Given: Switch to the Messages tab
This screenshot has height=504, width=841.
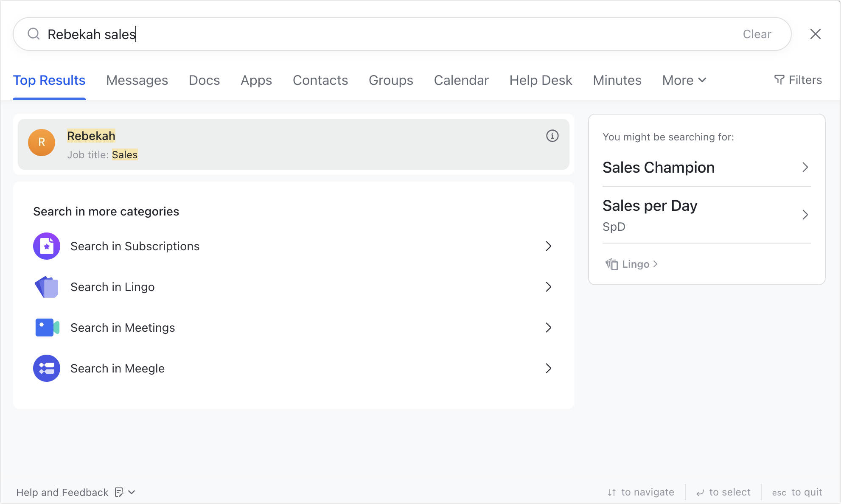Looking at the screenshot, I should 137,80.
